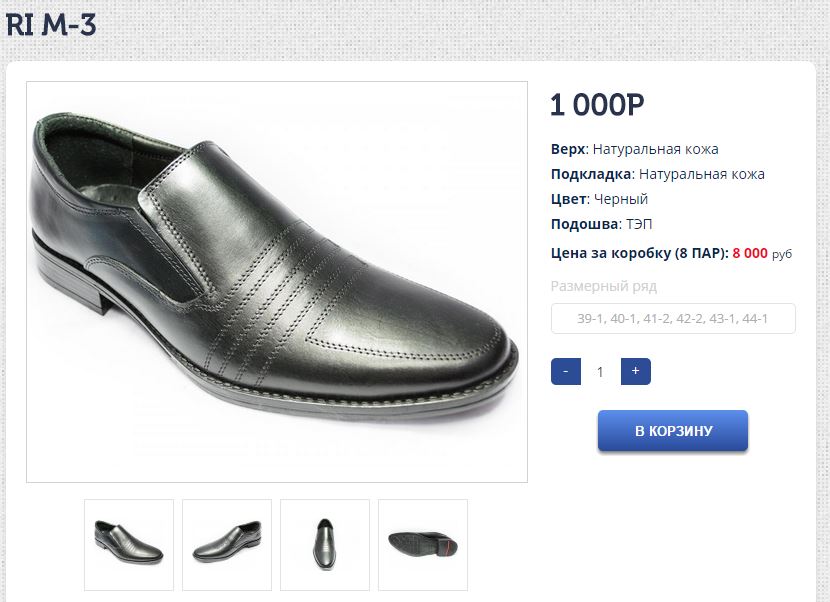Viewport: 830px width, 602px height.
Task: Click the руб currency text
Action: pyautogui.click(x=782, y=255)
